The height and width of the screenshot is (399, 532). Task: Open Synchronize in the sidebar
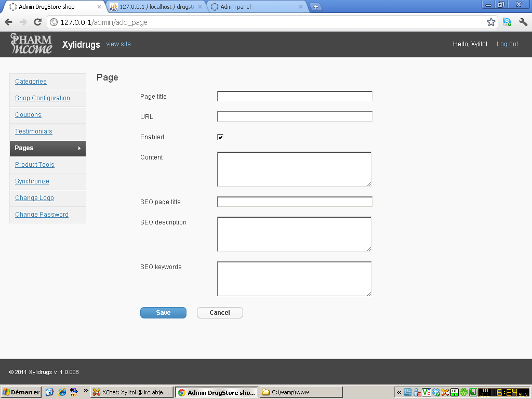click(x=32, y=181)
